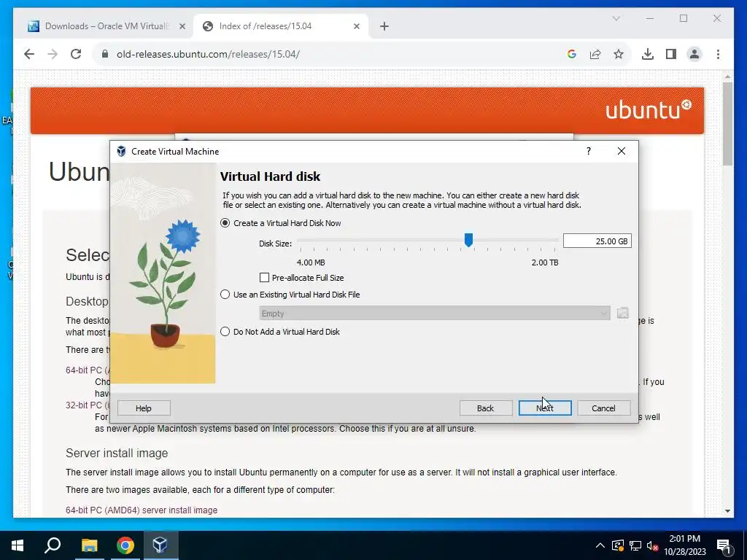Viewport: 747px width, 560px height.
Task: Click the address bar URL
Action: (x=208, y=54)
